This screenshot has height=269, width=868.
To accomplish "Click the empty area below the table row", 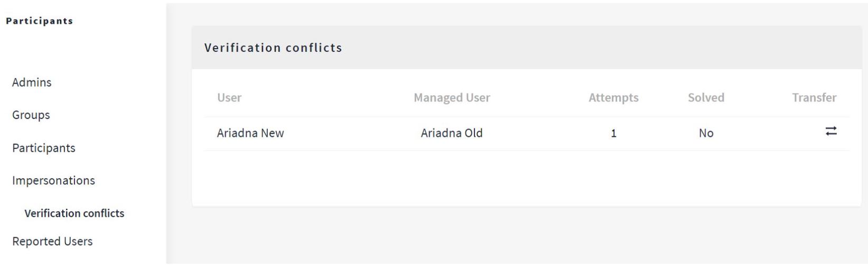I will (x=527, y=178).
